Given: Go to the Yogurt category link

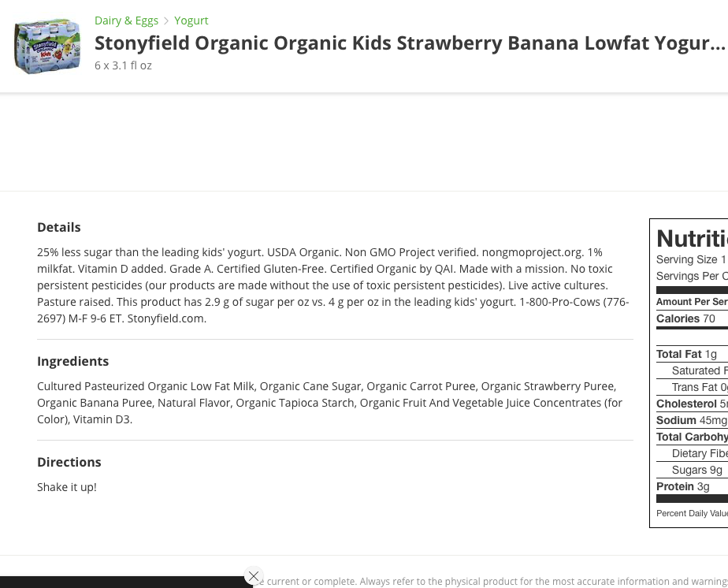Looking at the screenshot, I should point(191,21).
